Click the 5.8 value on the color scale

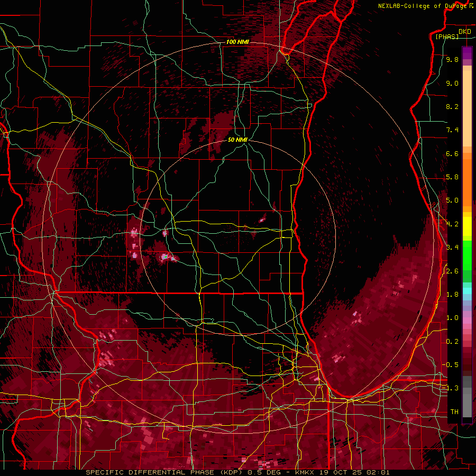(x=452, y=177)
